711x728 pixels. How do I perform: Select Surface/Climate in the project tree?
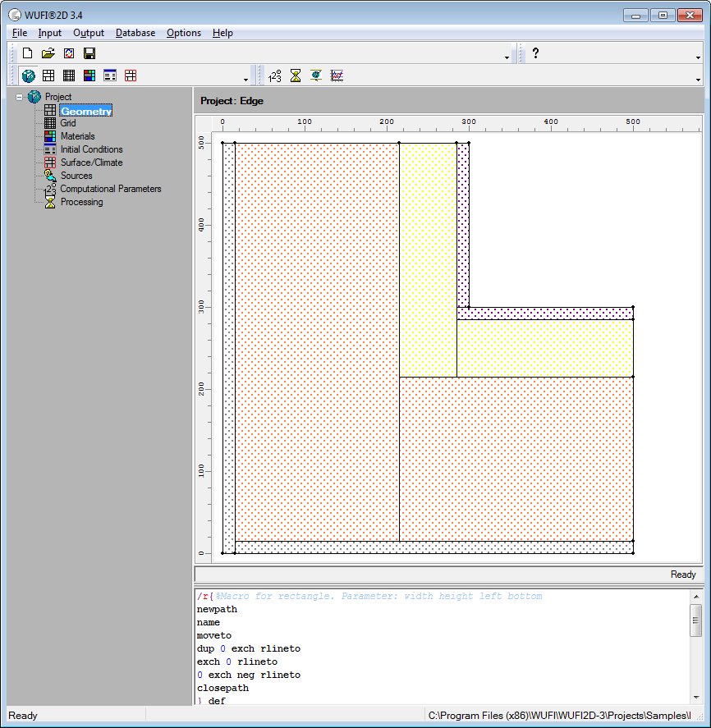[x=91, y=163]
